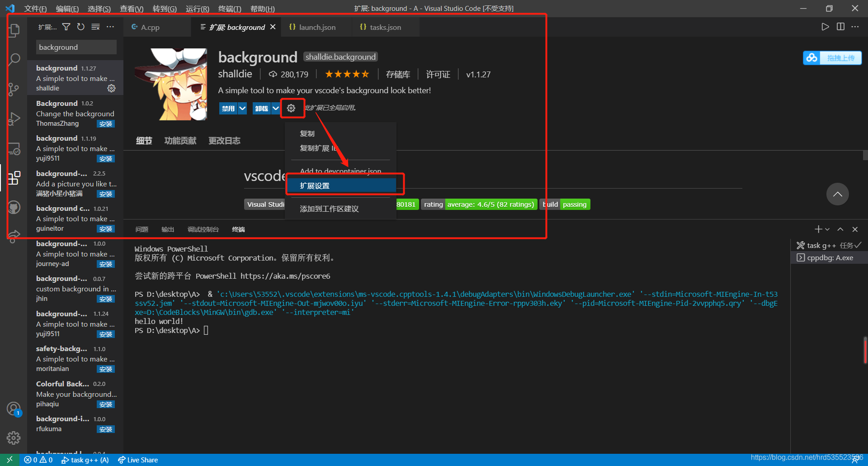Screen dimensions: 868x466
Task: Click Live Share in status bar
Action: coord(138,460)
